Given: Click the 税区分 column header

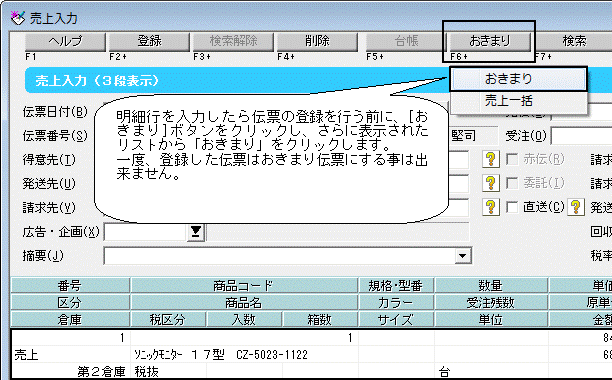Looking at the screenshot, I should (x=168, y=320).
